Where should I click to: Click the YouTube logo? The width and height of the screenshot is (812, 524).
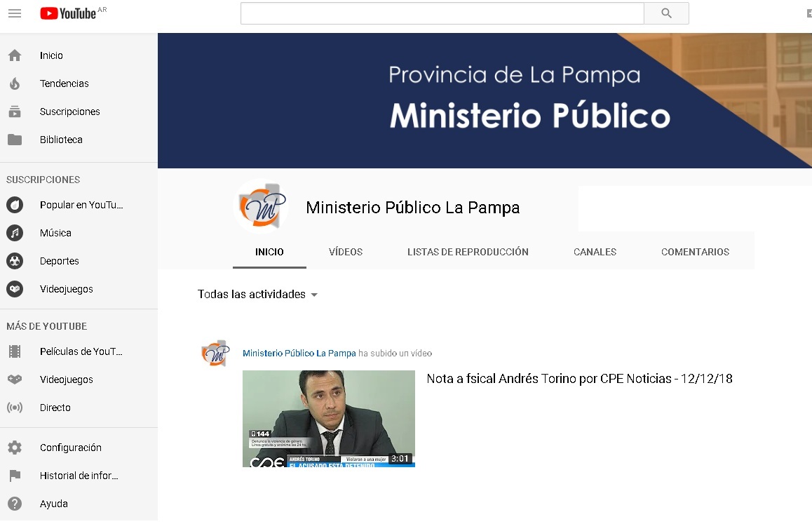point(69,13)
